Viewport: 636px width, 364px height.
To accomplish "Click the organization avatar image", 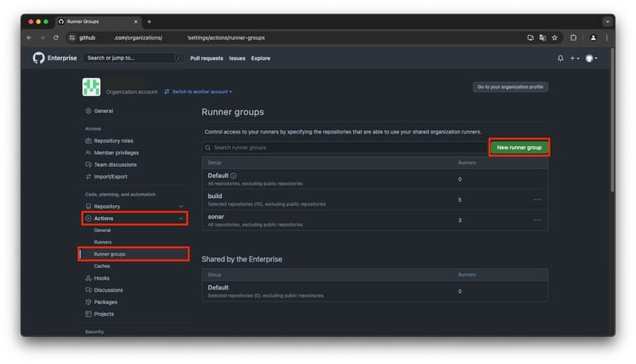I will 91,87.
